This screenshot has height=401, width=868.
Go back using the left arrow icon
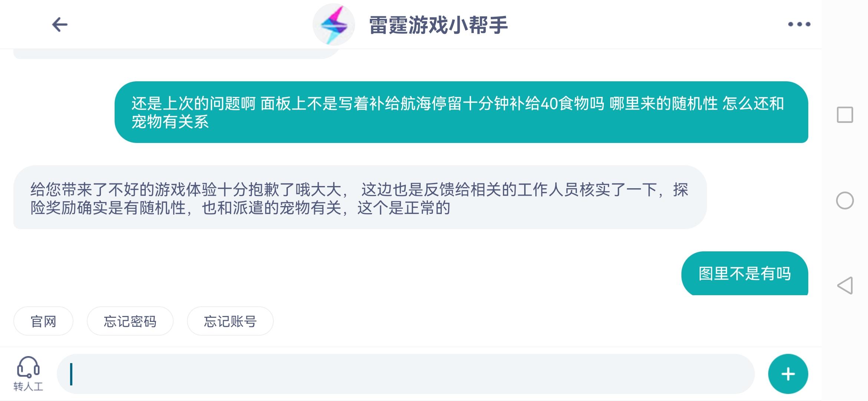coord(60,25)
